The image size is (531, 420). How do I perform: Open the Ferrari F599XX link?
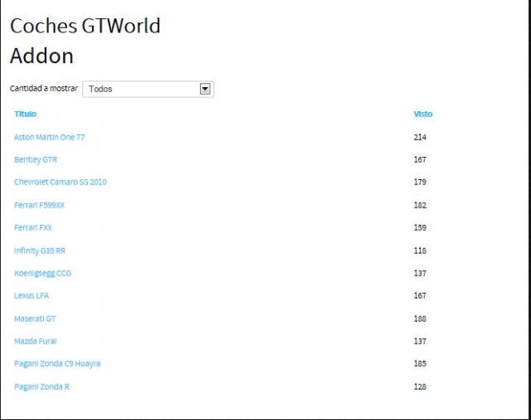click(x=39, y=205)
